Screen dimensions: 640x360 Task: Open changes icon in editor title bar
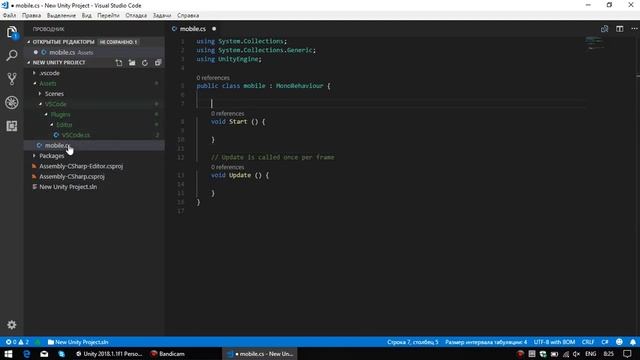[x=604, y=29]
